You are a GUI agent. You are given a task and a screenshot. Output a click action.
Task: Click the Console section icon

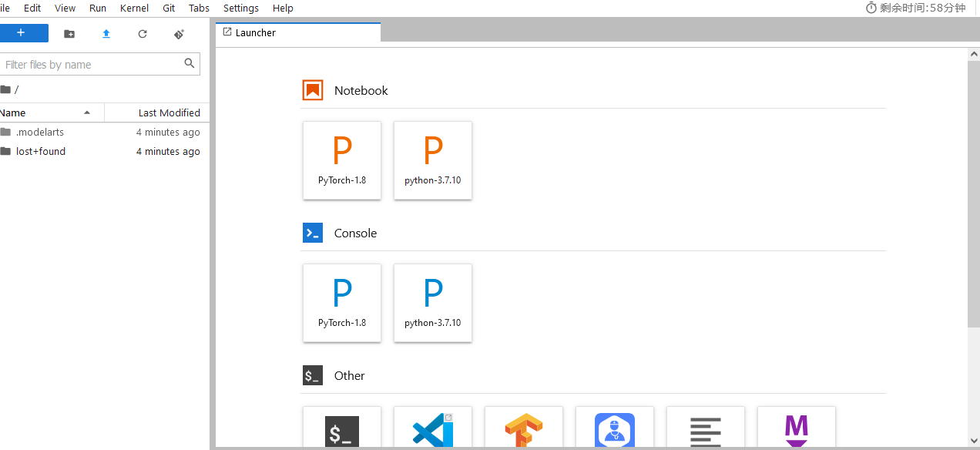click(x=313, y=233)
